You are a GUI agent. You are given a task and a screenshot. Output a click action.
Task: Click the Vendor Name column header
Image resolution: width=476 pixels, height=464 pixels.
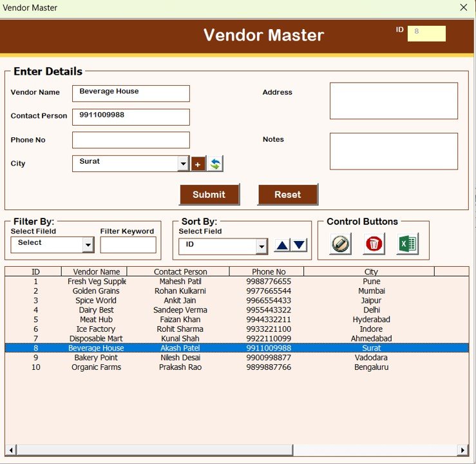click(96, 272)
